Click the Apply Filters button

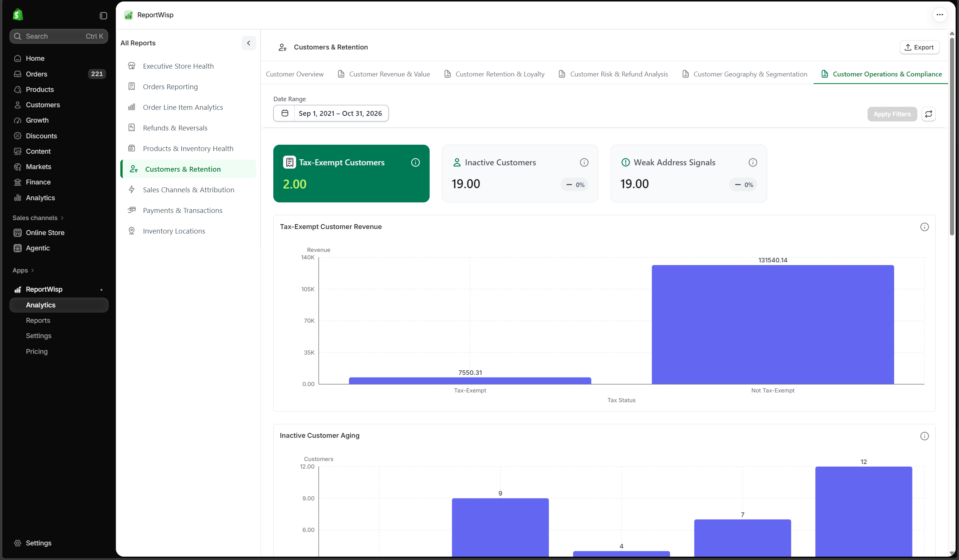[x=892, y=114]
